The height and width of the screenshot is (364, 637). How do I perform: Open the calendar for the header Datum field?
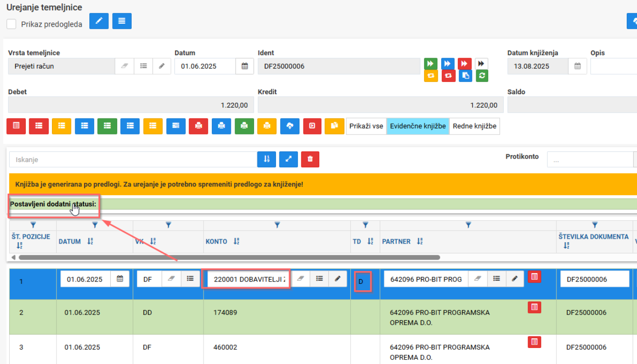click(x=245, y=66)
